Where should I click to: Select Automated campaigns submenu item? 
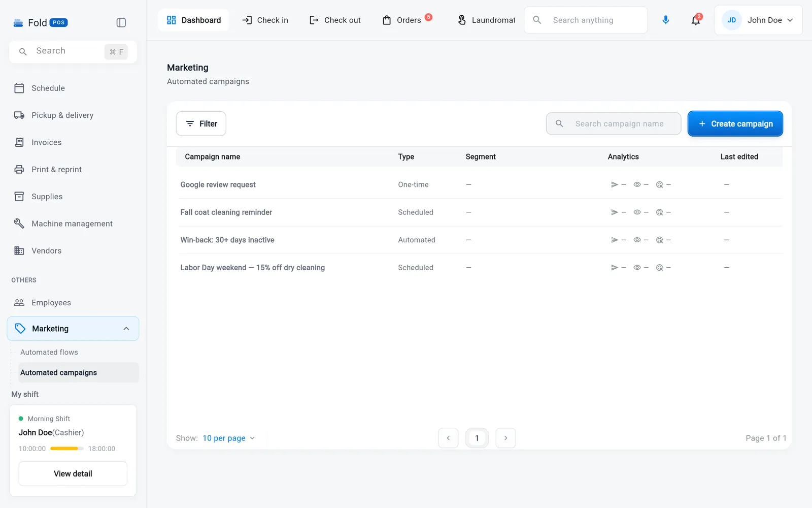(79, 372)
